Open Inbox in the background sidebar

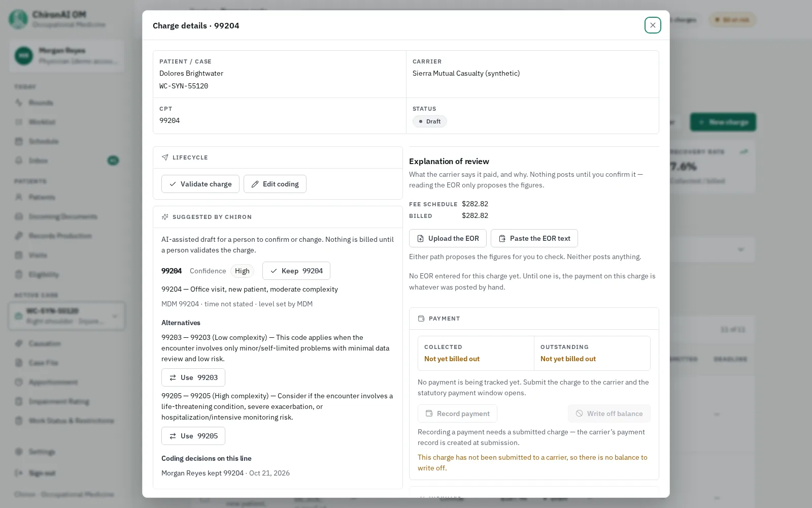point(66,161)
